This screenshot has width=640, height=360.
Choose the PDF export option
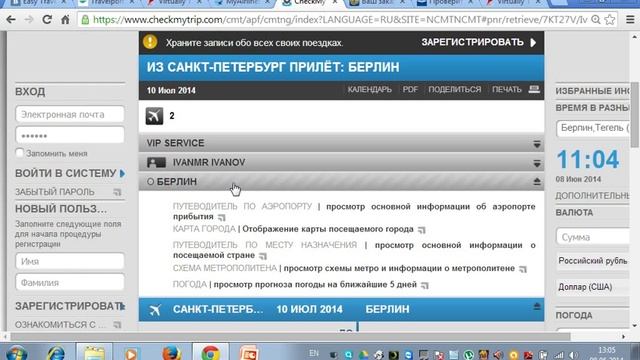point(410,89)
